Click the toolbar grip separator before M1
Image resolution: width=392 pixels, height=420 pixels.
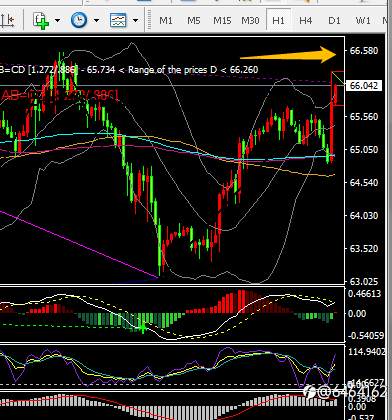[x=149, y=21]
